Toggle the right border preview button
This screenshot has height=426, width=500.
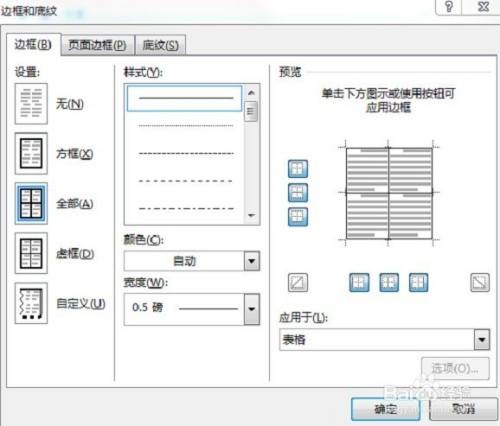pos(418,283)
